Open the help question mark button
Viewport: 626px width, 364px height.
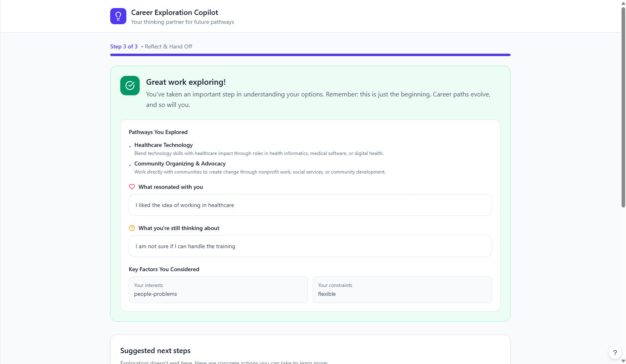(615, 353)
